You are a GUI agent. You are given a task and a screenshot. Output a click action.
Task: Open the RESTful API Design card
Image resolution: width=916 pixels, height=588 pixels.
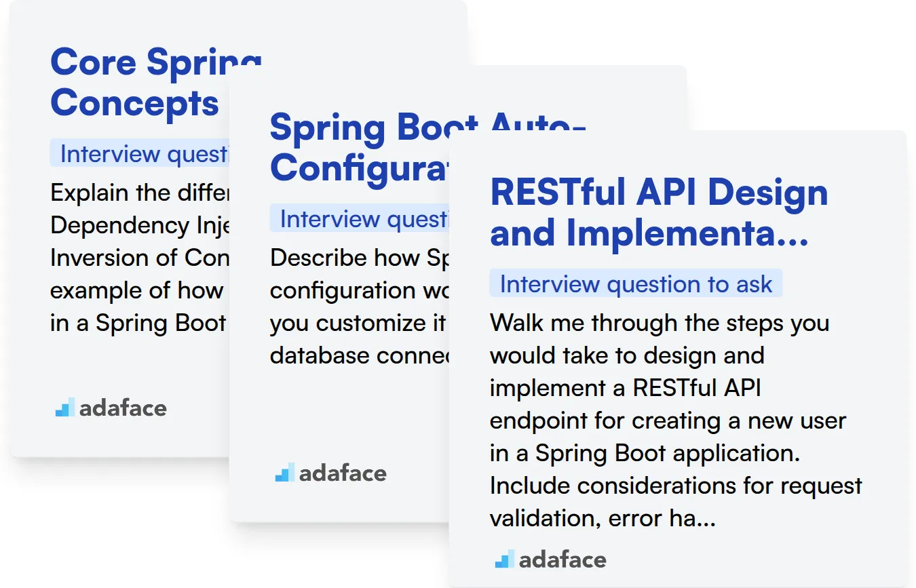click(x=678, y=359)
